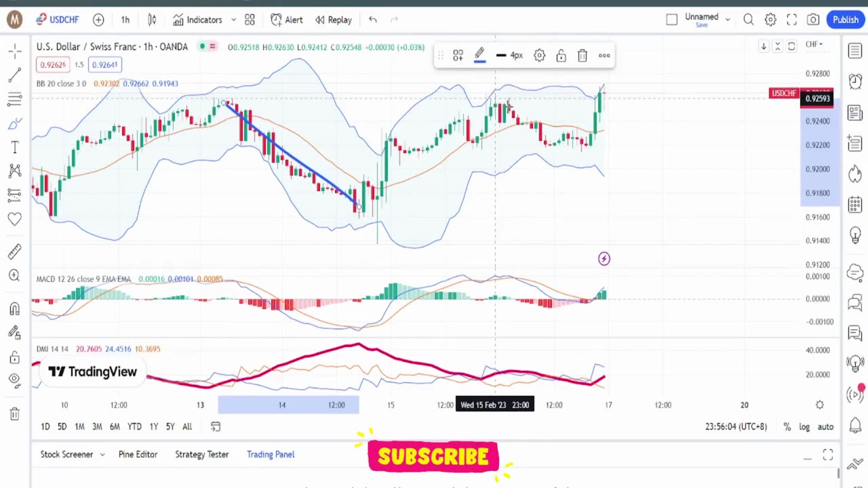Open the hotlists flame icon
Image resolution: width=868 pixels, height=488 pixels.
(x=855, y=174)
